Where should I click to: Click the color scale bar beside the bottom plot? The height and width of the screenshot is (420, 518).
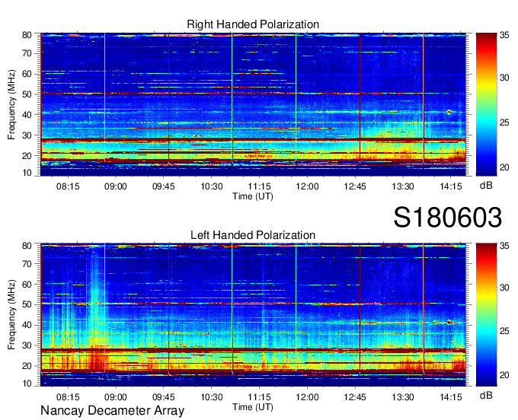coord(486,315)
